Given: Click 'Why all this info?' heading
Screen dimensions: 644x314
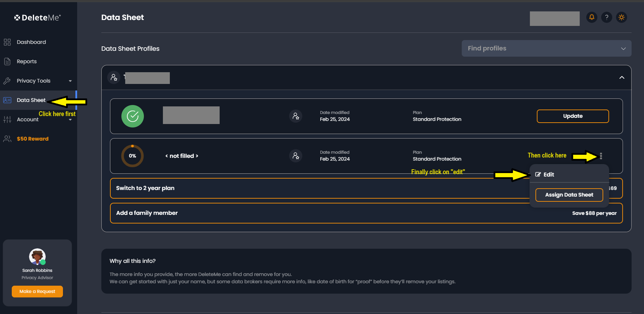Looking at the screenshot, I should [x=132, y=261].
